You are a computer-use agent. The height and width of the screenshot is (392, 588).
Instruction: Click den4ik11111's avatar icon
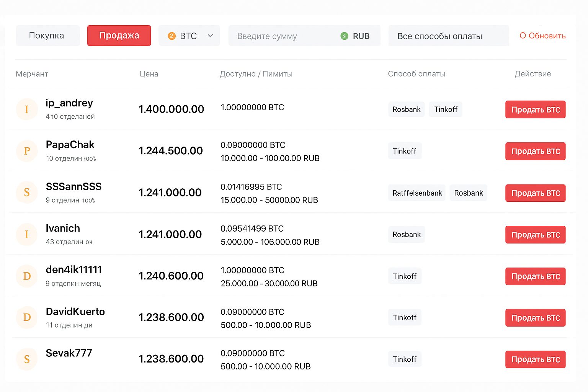tap(27, 276)
